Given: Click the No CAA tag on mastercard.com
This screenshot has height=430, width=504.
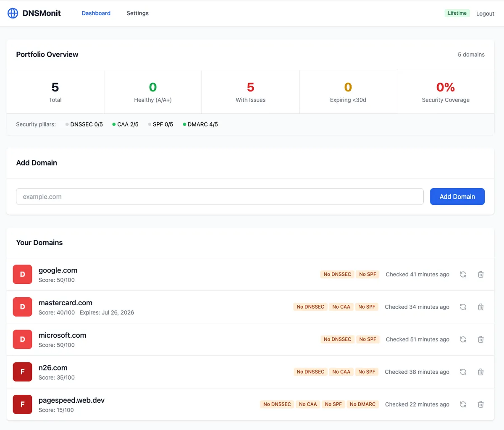Looking at the screenshot, I should click(341, 307).
